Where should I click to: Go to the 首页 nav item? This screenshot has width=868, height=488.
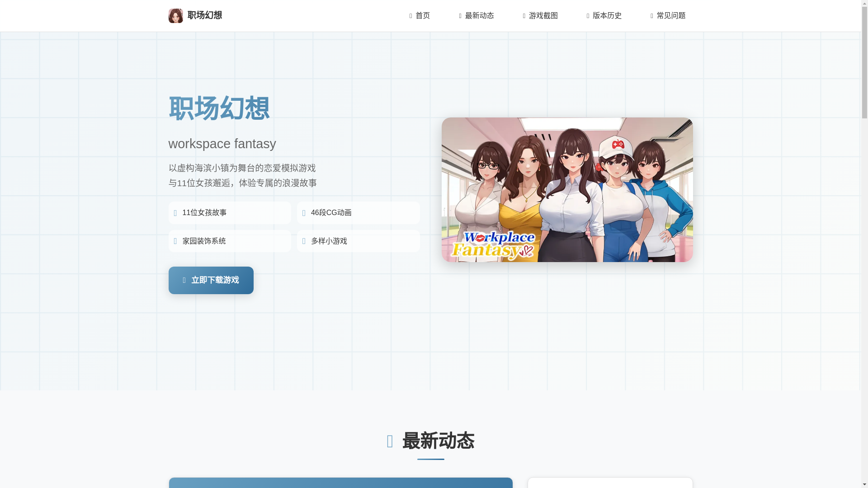tap(420, 16)
